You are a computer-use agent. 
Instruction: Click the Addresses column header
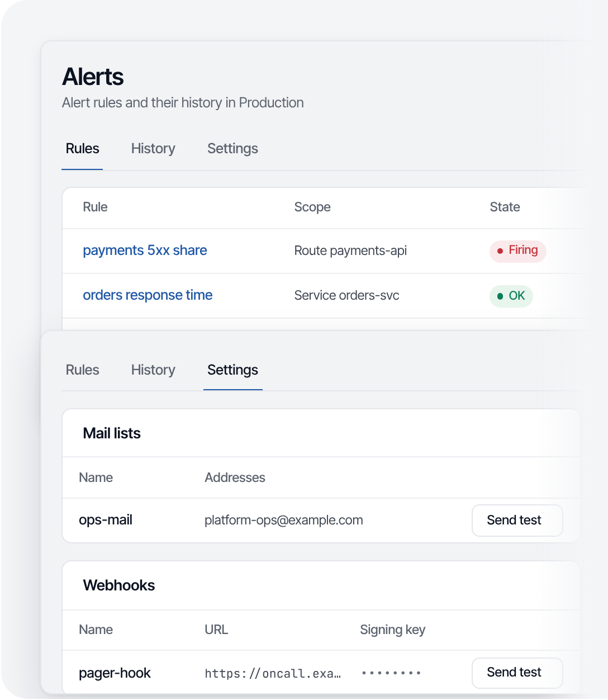pos(235,478)
